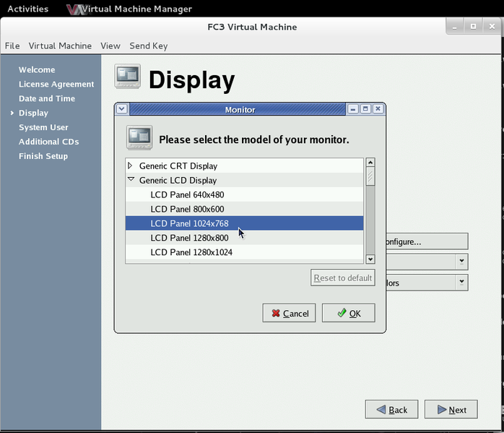The image size is (504, 433).
Task: Collapse the Generic LCD Display group
Action: coord(131,179)
